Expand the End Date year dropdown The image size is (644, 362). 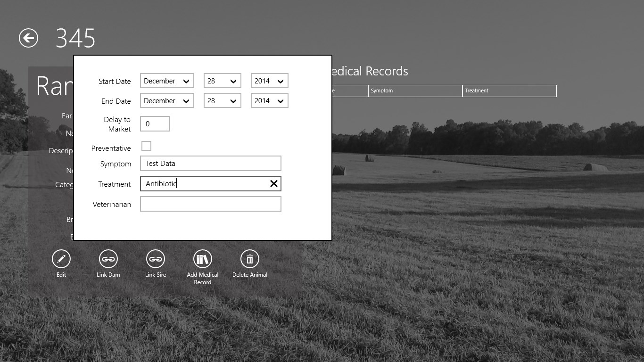point(269,101)
